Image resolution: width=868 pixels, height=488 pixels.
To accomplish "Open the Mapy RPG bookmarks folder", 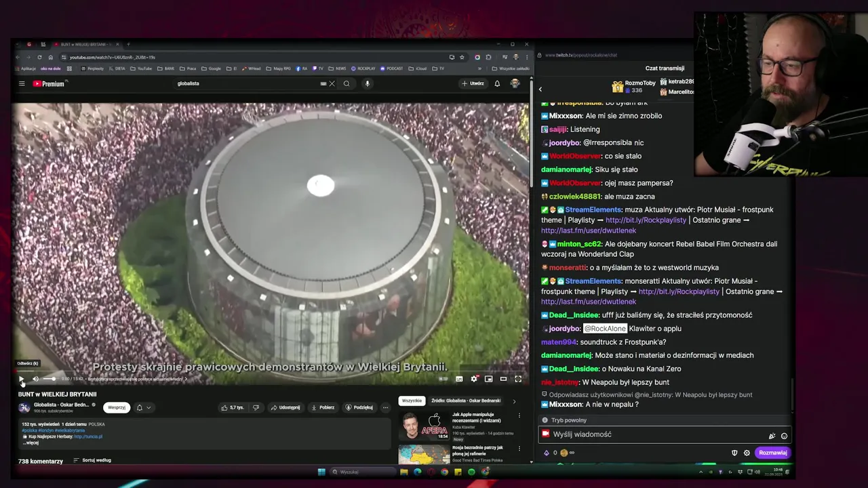I will (x=278, y=68).
